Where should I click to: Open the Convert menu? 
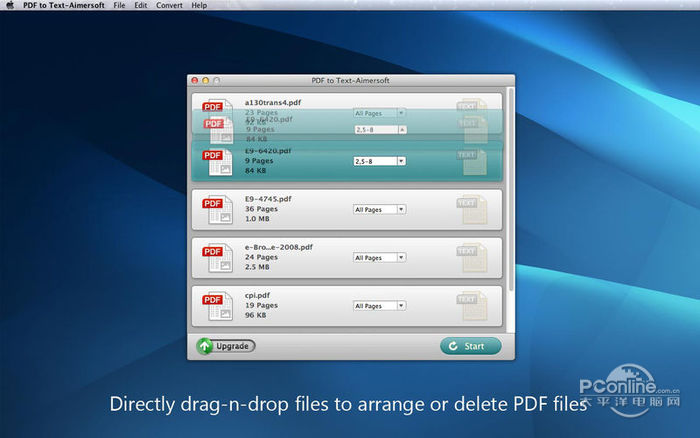click(x=169, y=5)
